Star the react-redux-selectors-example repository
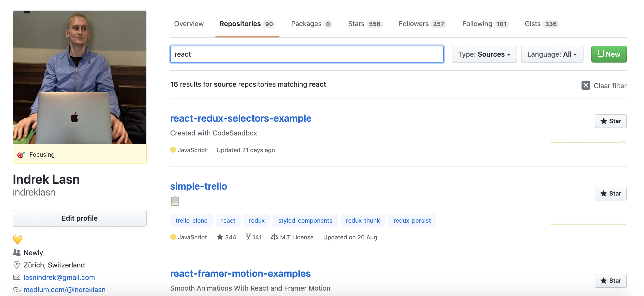644x296 pixels. click(610, 121)
